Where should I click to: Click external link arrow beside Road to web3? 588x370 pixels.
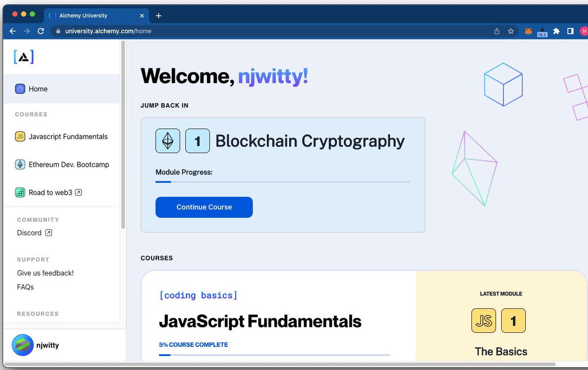click(x=78, y=192)
